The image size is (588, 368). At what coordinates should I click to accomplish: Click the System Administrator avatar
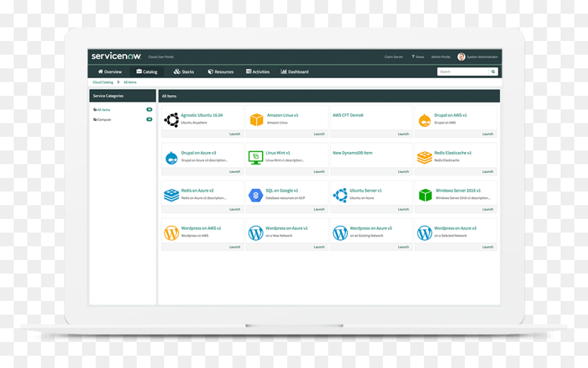[x=462, y=57]
